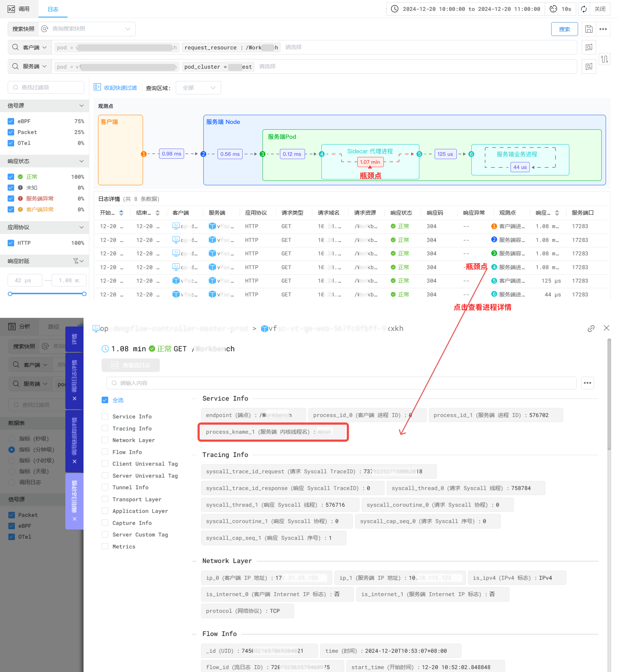Screen dimensions: 618x672
Task: Check the Tracing Info checkbox
Action: tap(105, 428)
